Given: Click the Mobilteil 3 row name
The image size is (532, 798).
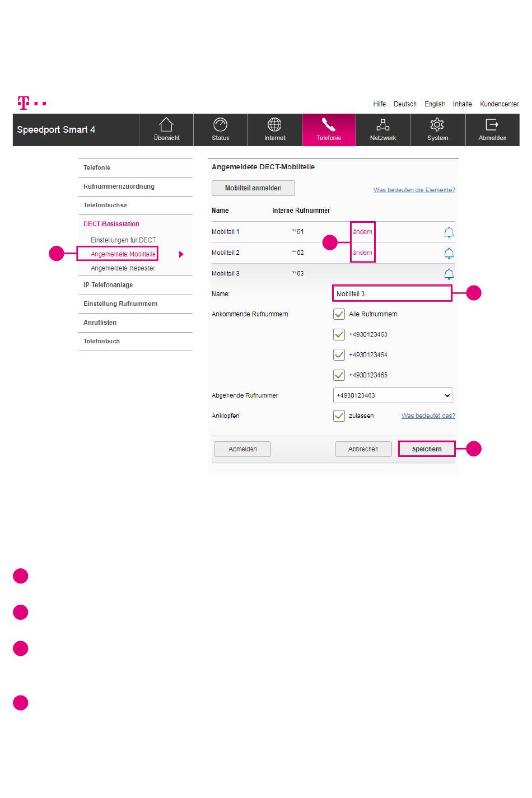Looking at the screenshot, I should click(226, 273).
